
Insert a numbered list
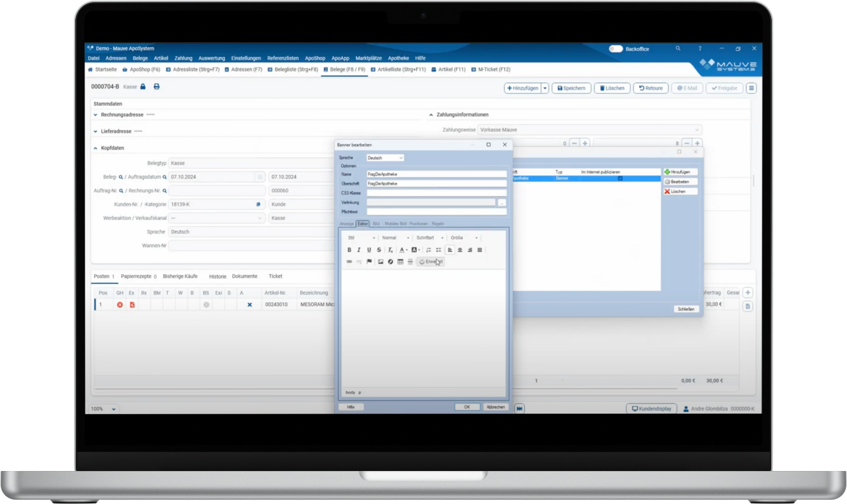tap(428, 250)
